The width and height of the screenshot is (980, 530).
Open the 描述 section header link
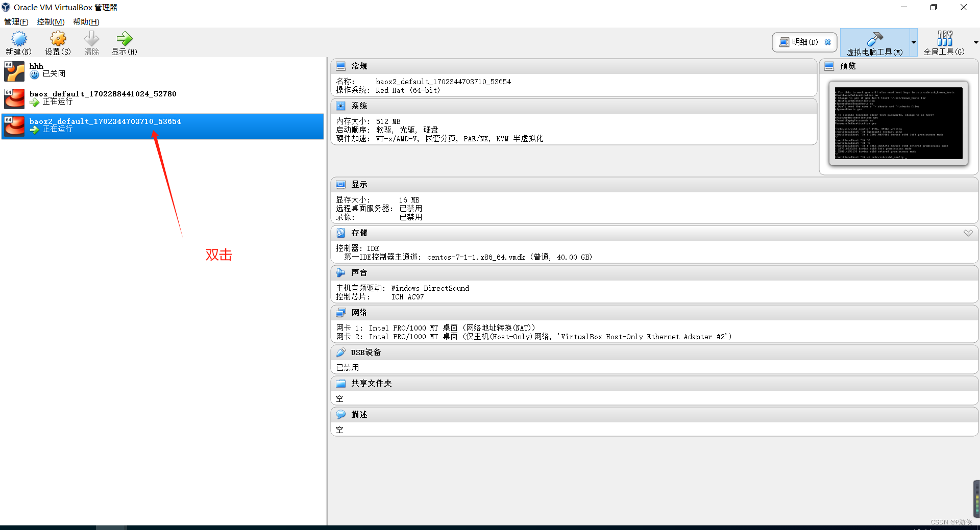[359, 415]
